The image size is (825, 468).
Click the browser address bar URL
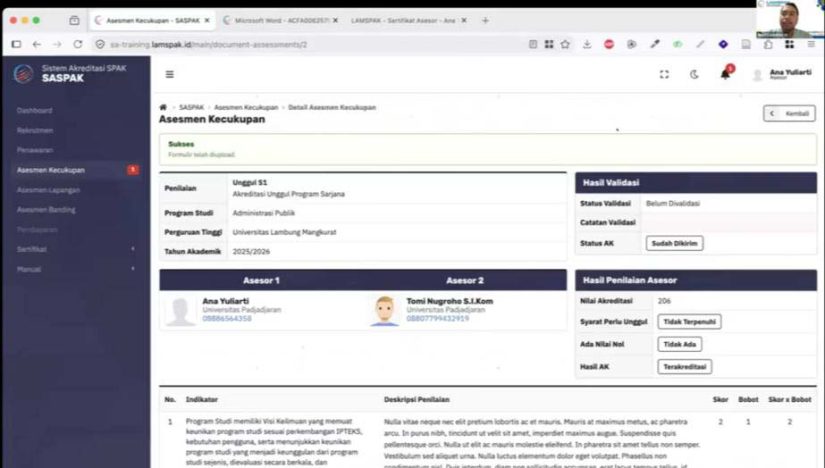[208, 44]
